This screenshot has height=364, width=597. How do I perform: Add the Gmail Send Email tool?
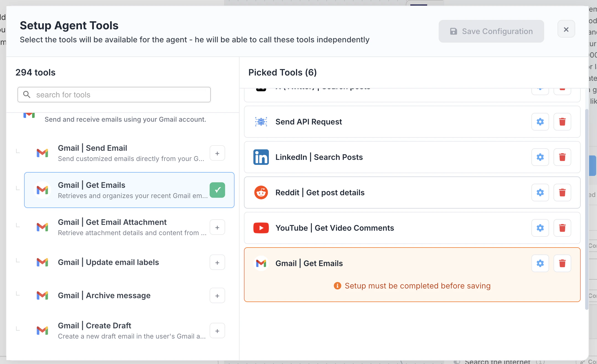(217, 153)
